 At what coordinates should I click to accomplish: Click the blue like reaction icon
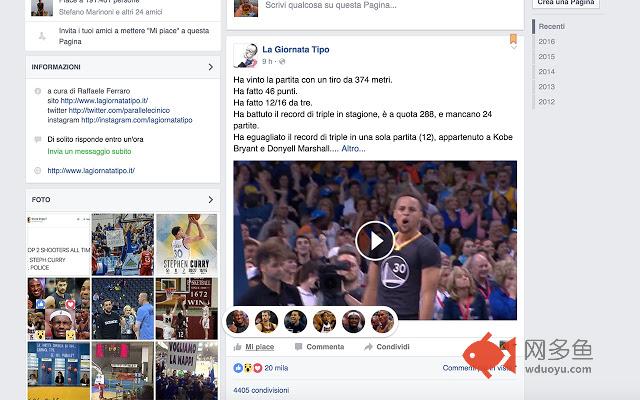pos(238,368)
